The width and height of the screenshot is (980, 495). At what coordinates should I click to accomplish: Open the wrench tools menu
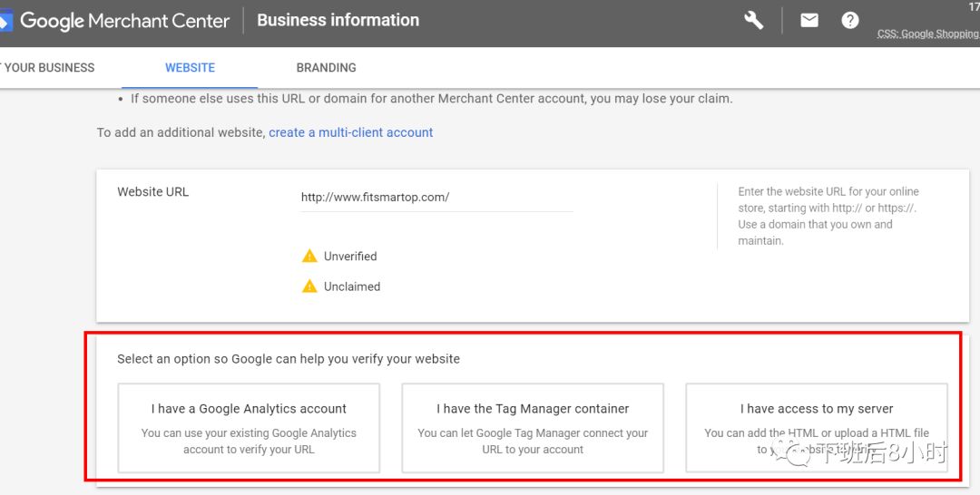[753, 20]
